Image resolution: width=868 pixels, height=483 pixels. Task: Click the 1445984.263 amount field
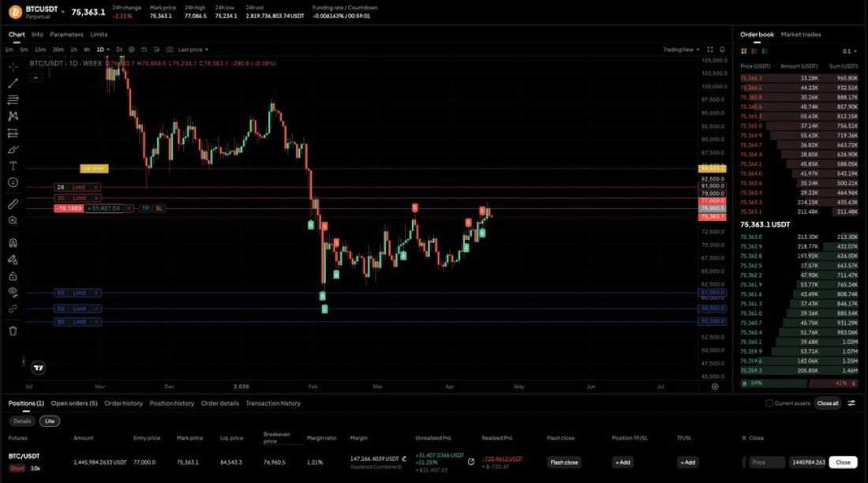808,462
